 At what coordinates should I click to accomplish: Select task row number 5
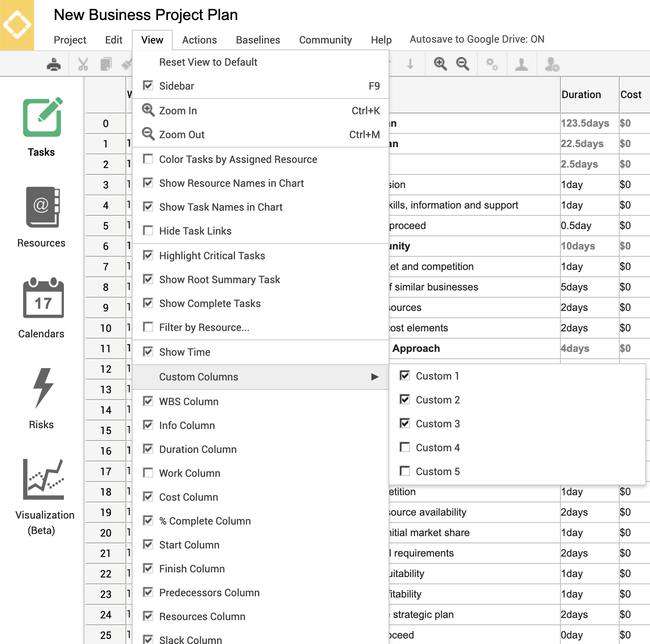pos(106,226)
